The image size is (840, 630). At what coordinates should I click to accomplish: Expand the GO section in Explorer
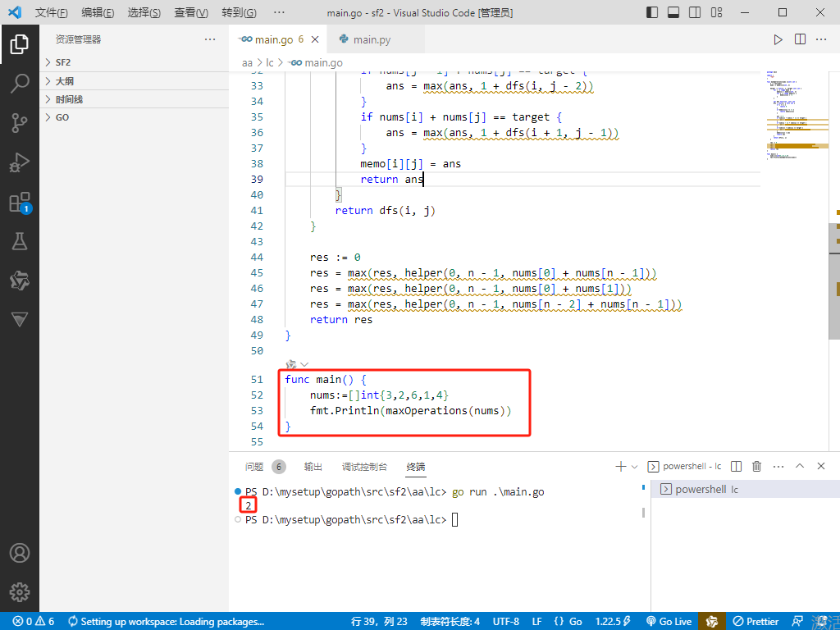coord(134,117)
